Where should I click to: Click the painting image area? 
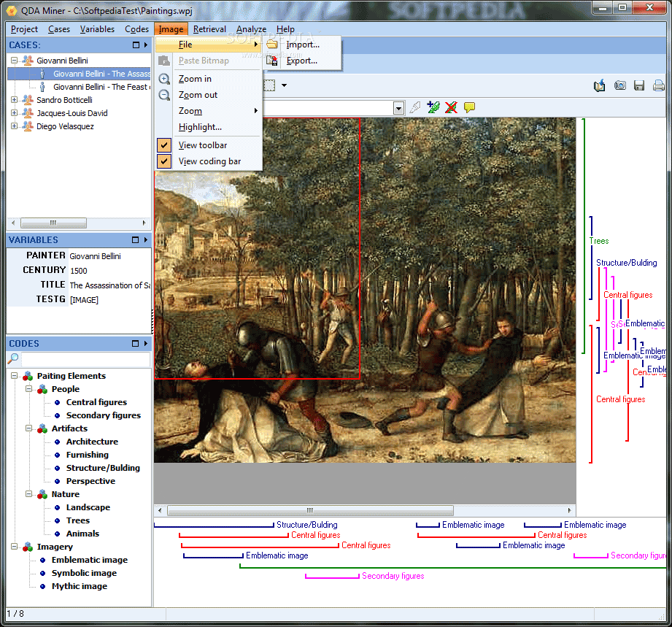point(365,290)
